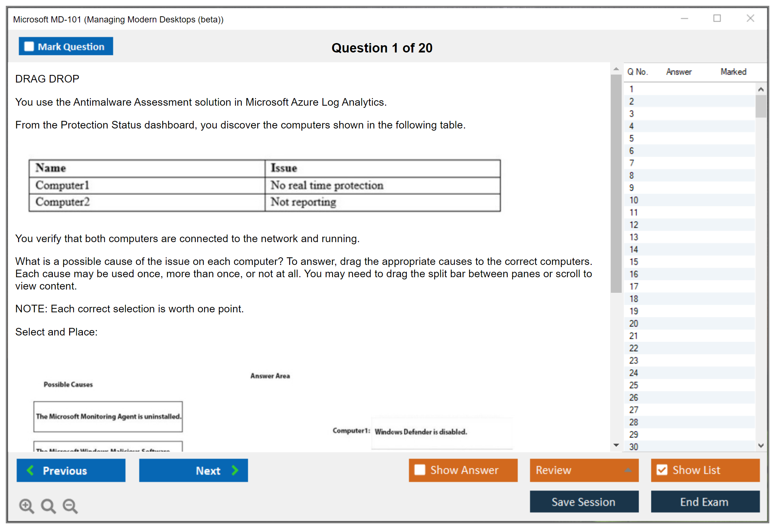Click the Save Session button
This screenshot has width=778, height=532.
tap(584, 502)
